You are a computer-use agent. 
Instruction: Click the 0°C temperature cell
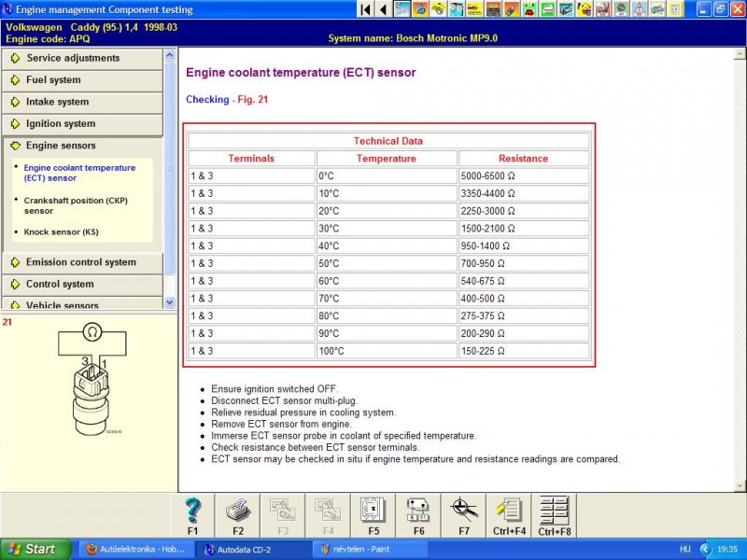(387, 176)
